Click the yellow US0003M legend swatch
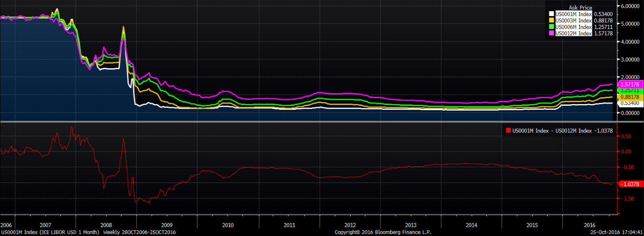Image resolution: width=644 pixels, height=236 pixels. (552, 21)
